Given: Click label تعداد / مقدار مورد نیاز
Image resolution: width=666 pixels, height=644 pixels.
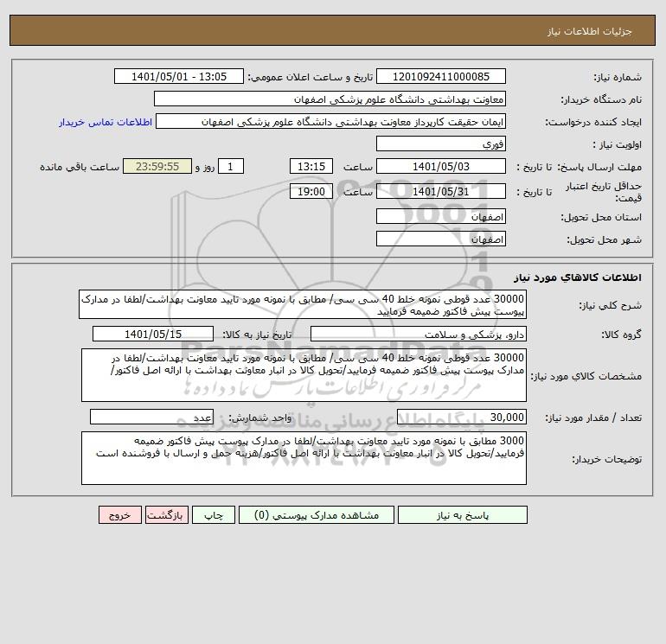Looking at the screenshot, I should 593,418.
